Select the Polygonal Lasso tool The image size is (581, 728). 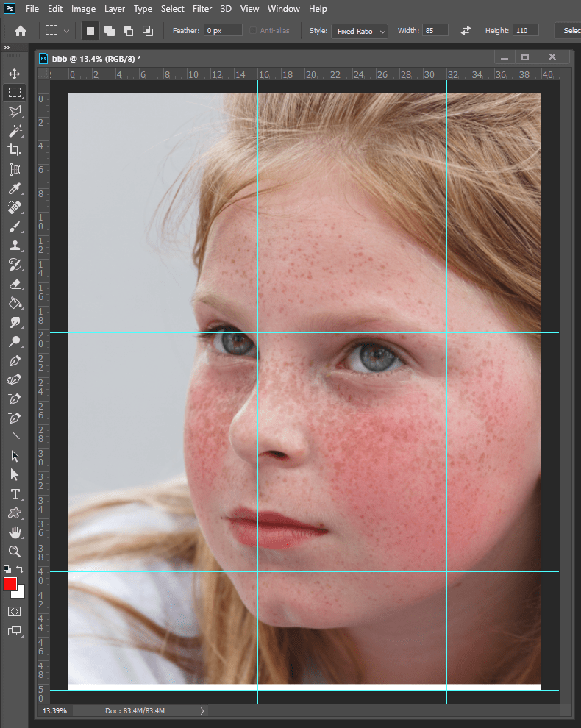point(15,112)
